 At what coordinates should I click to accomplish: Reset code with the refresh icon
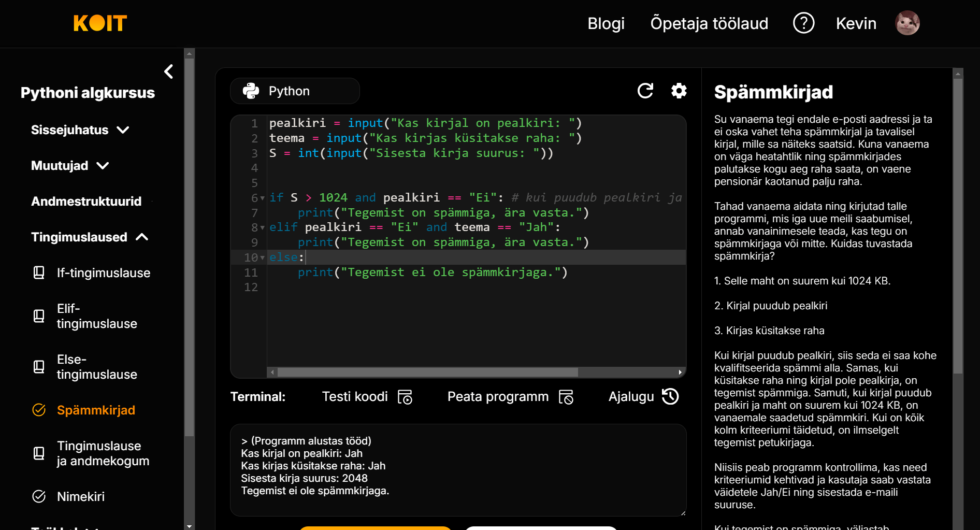(x=645, y=91)
